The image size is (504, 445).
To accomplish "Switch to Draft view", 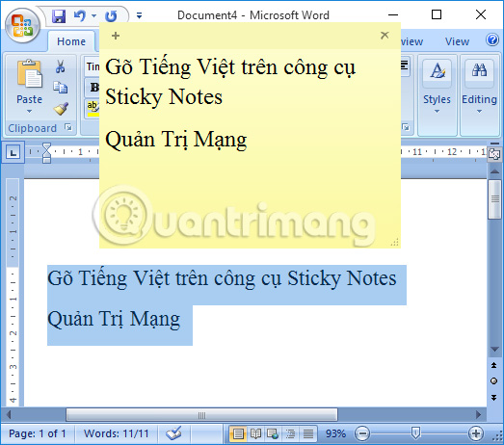I will 308,434.
